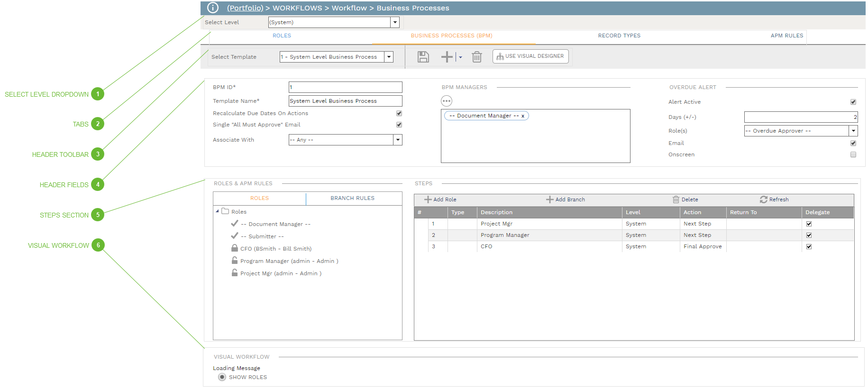Screen dimensions: 868x389
Task: Click the trash delete template icon
Action: (x=477, y=57)
